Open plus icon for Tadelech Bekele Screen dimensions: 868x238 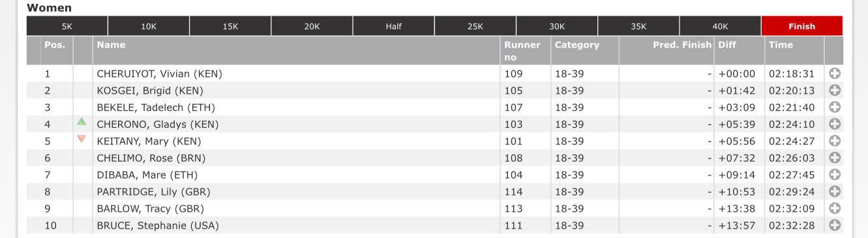click(834, 108)
